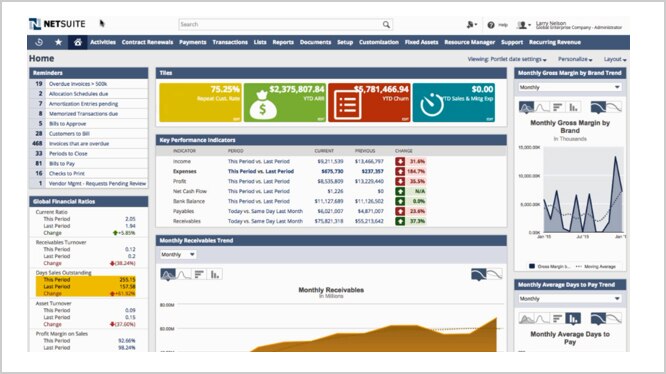Open Invoices that are overdue reminder
Screen dimensions: 666x374
(79, 143)
